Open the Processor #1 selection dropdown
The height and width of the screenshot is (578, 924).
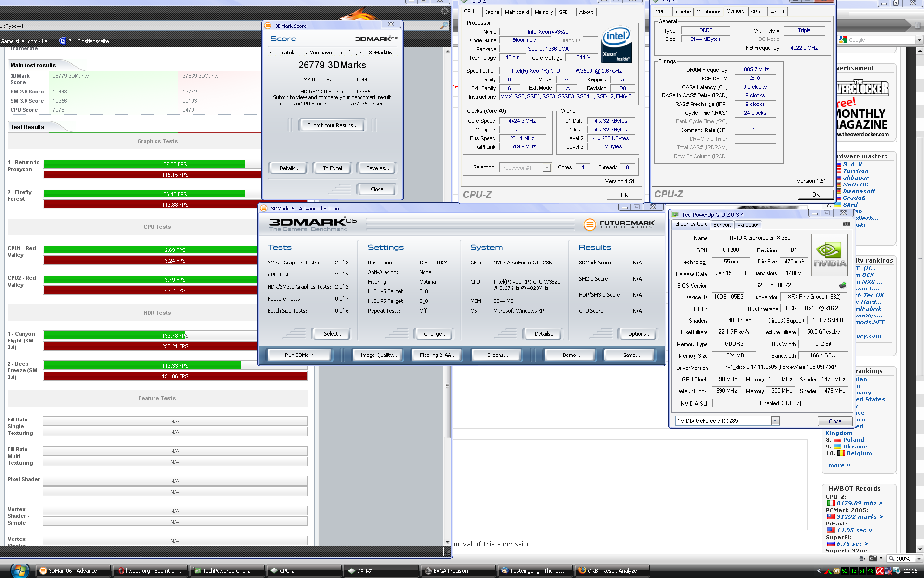(x=547, y=168)
